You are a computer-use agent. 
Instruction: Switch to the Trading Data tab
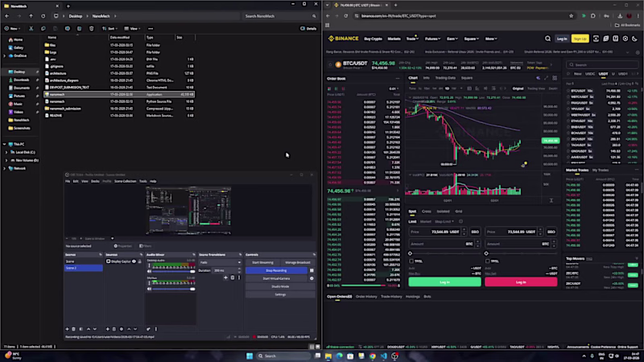coord(445,78)
